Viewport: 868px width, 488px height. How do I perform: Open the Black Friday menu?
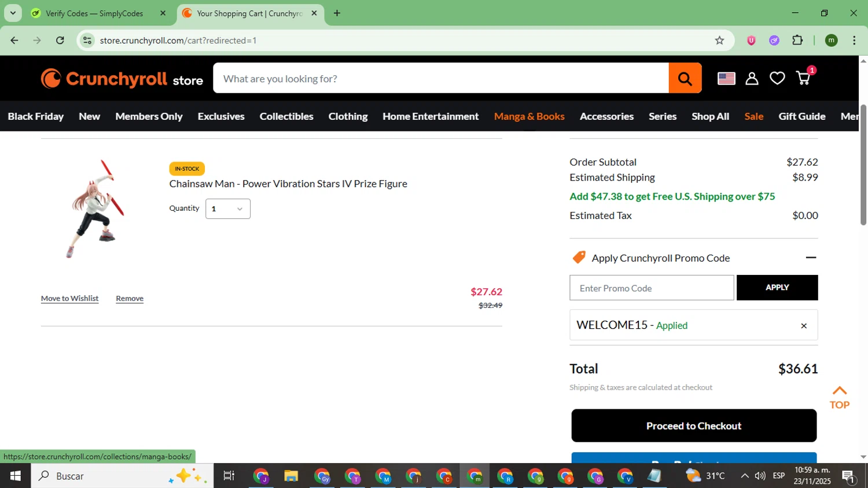point(36,116)
